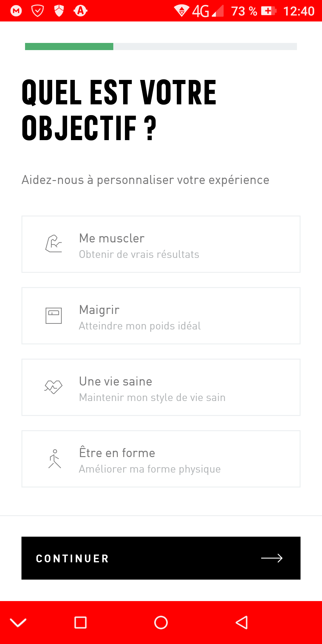Tap the flexed bicep muscle icon
Image resolution: width=322 pixels, height=644 pixels.
54,244
